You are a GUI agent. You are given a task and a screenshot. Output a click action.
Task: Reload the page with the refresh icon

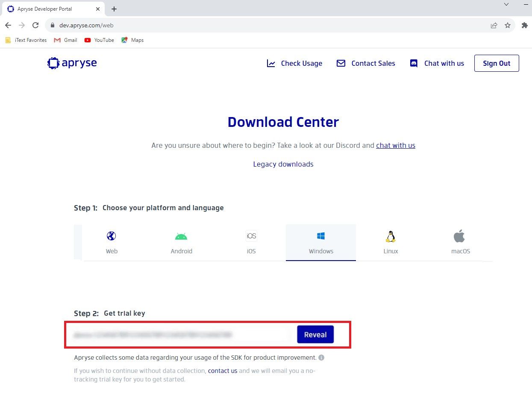coord(35,25)
